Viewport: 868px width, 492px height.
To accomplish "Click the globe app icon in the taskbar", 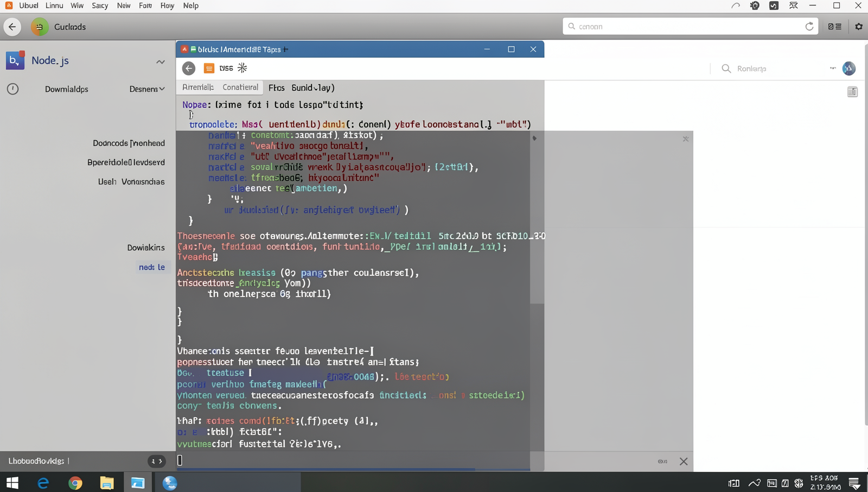I will [170, 483].
